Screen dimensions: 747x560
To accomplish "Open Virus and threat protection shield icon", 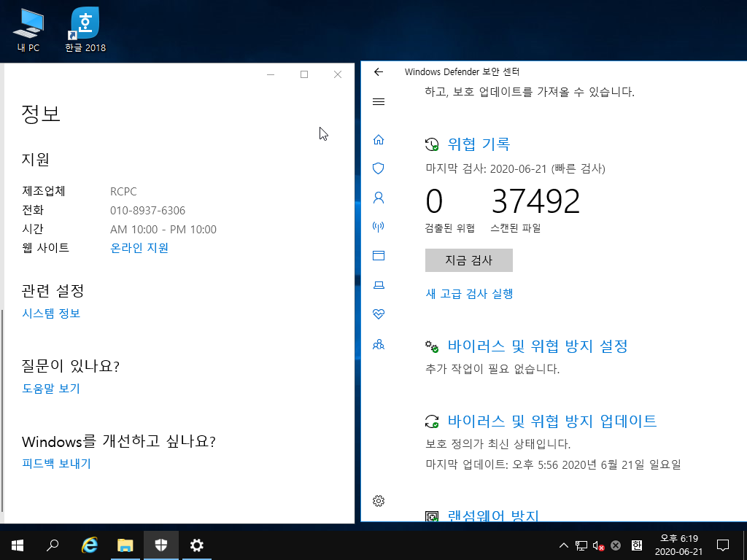I will pyautogui.click(x=379, y=168).
